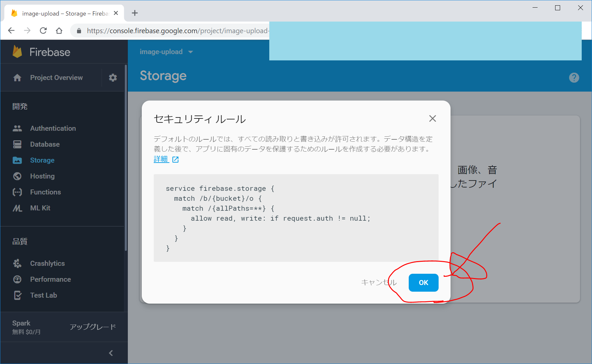The width and height of the screenshot is (592, 364).
Task: Collapse the sidebar with the chevron
Action: click(111, 353)
